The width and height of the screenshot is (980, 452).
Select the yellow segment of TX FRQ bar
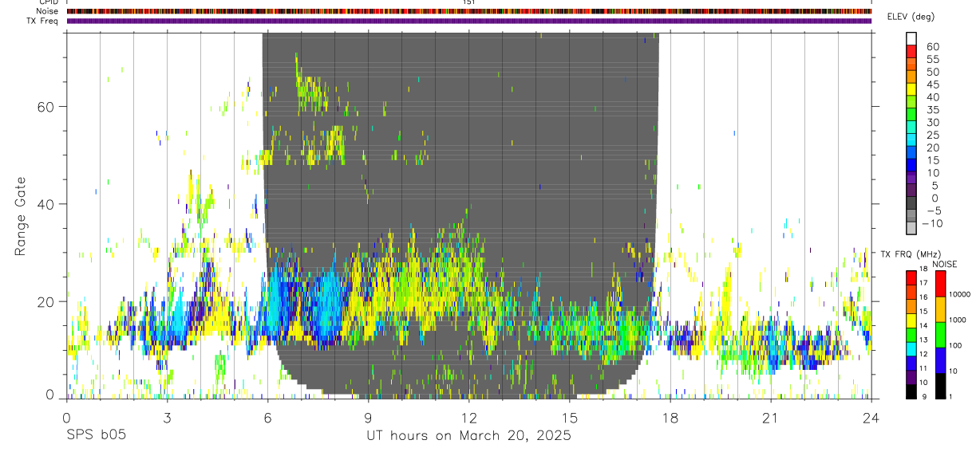(911, 320)
